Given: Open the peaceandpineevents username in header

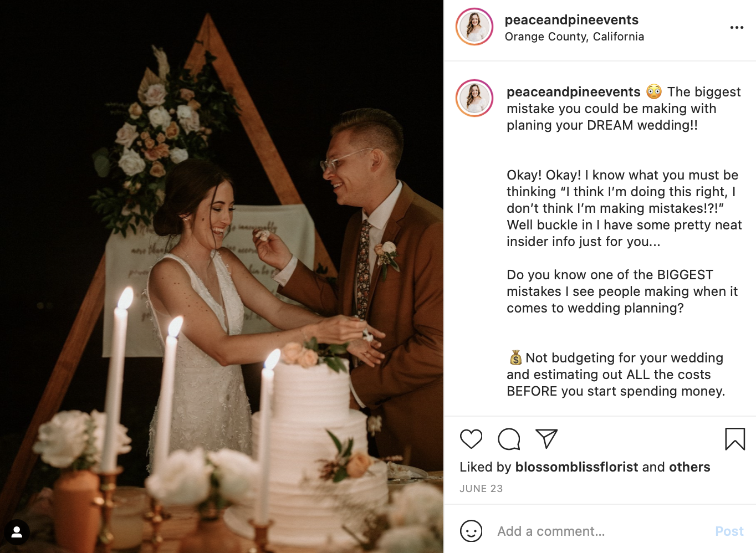Looking at the screenshot, I should click(571, 20).
